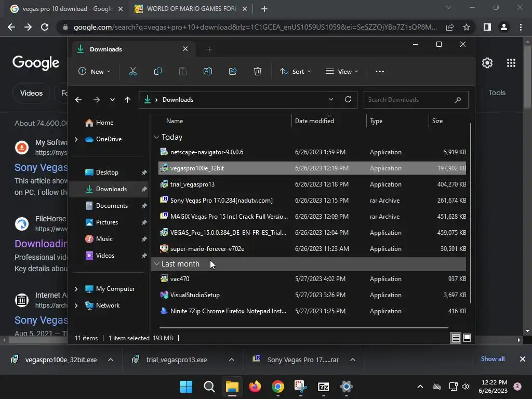
Task: Switch to World of Mario Games Chrome tab
Action: pos(191,9)
